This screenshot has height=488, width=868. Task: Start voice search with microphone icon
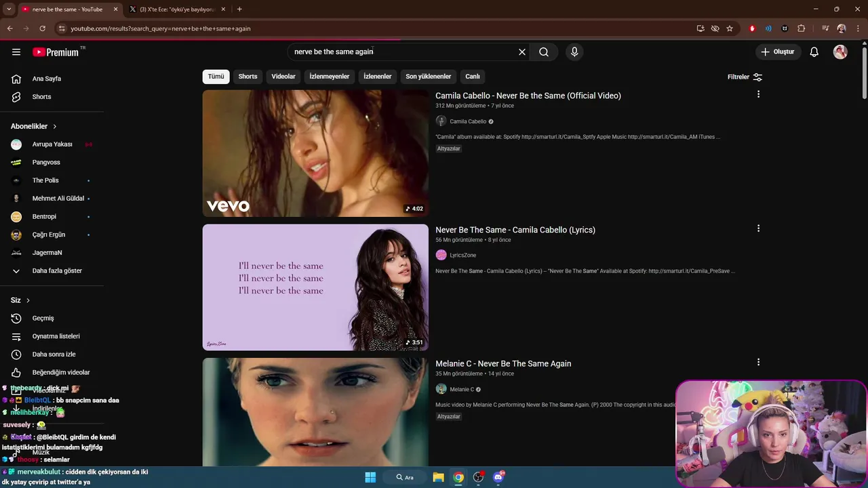[574, 52]
